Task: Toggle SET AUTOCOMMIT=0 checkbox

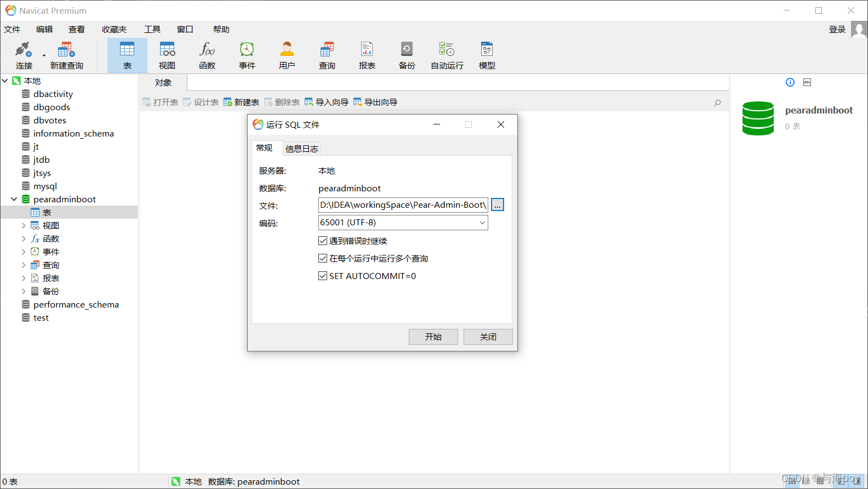Action: tap(323, 276)
